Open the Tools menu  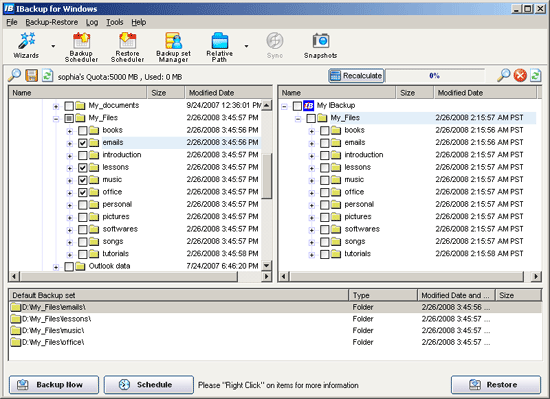click(115, 22)
